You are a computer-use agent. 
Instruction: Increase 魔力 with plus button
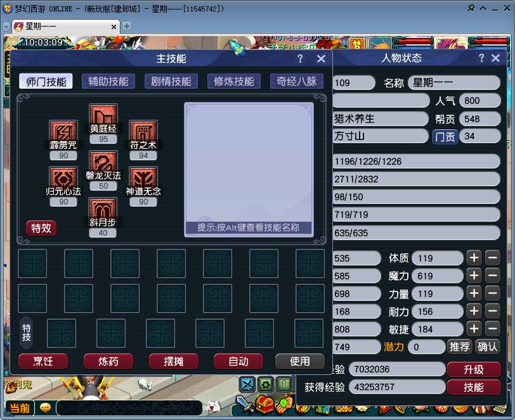click(x=474, y=276)
